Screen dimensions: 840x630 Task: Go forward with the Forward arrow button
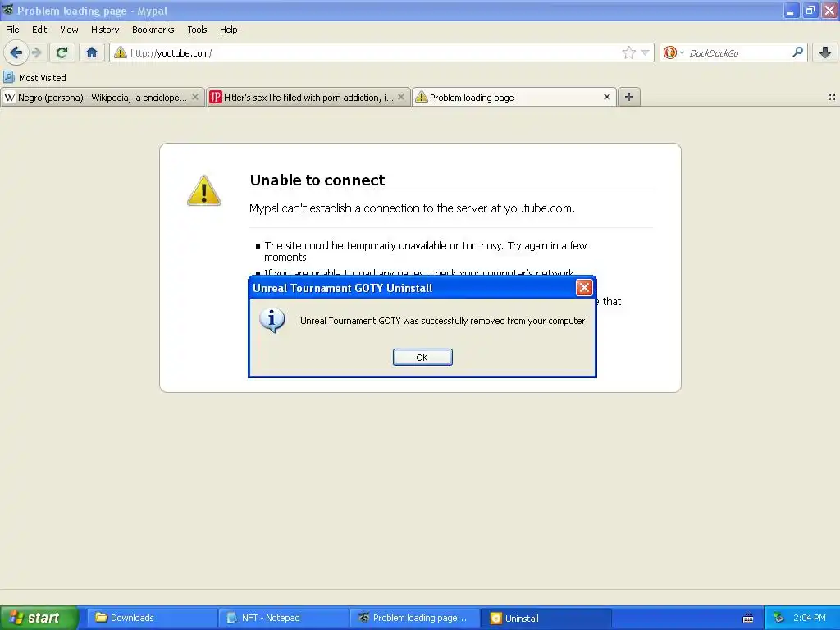click(37, 52)
